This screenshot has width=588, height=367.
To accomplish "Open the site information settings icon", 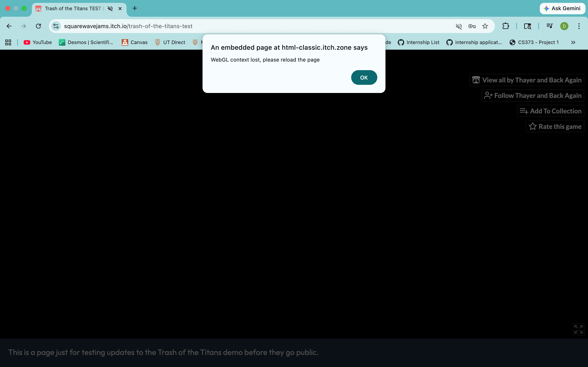I will pyautogui.click(x=56, y=26).
